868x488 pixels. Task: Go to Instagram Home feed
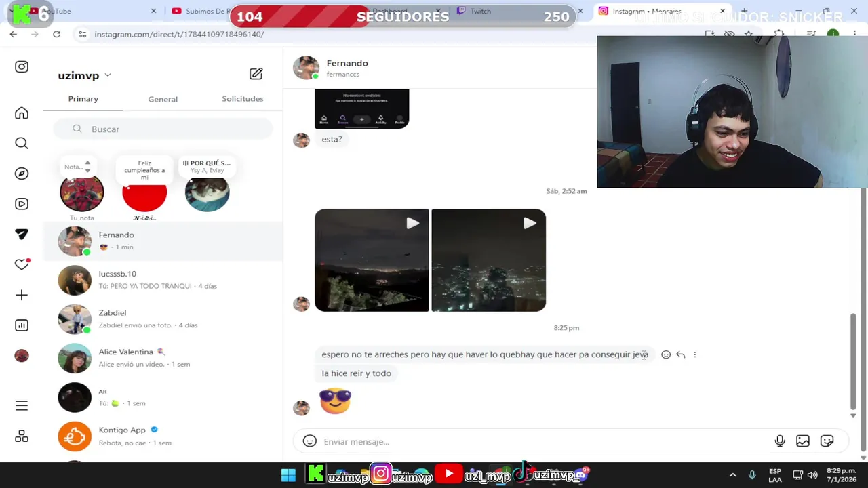coord(22,113)
